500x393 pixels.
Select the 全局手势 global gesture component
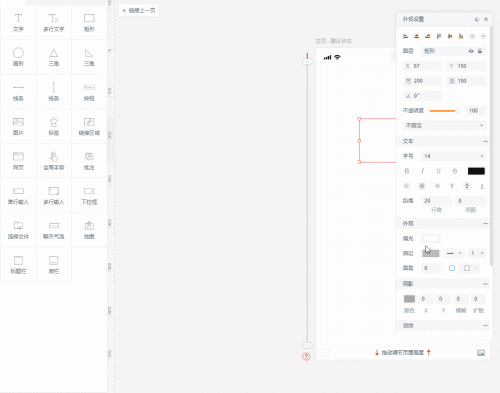click(54, 161)
